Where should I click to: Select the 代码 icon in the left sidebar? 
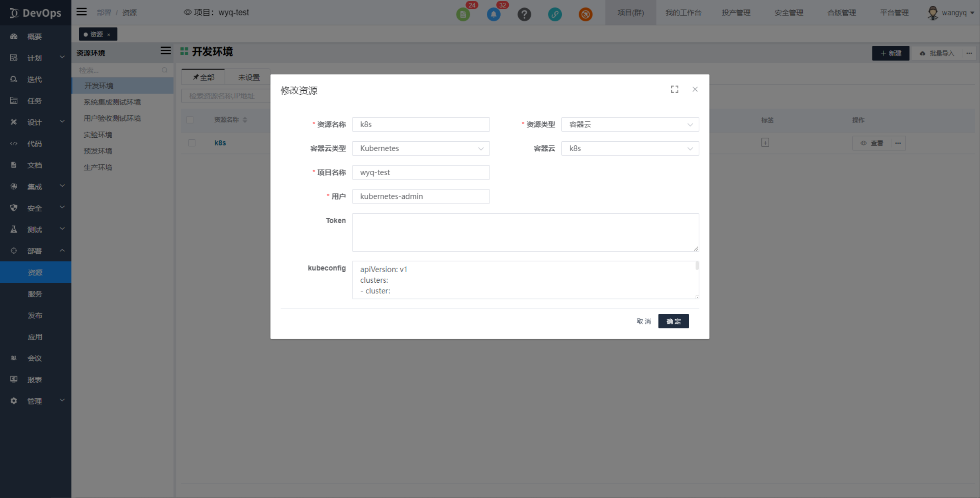click(13, 143)
